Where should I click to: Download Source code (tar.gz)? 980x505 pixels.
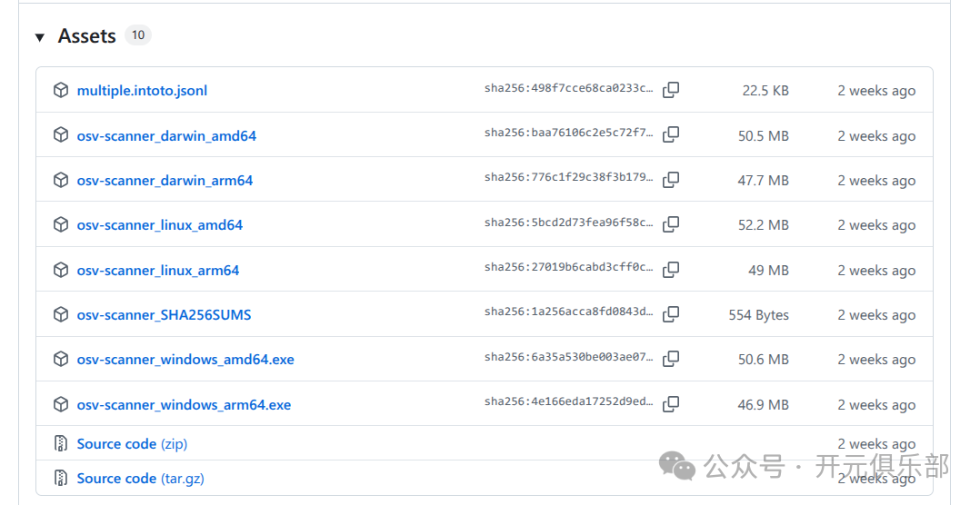(x=141, y=478)
